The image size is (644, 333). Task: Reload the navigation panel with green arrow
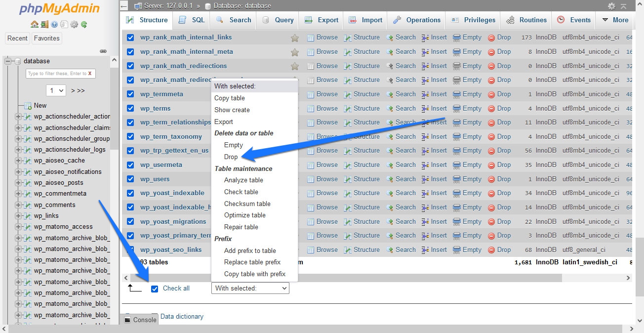click(x=84, y=24)
